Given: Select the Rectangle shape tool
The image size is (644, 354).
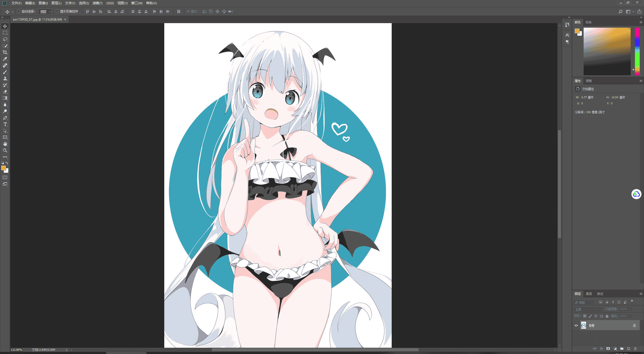Looking at the screenshot, I should [5, 137].
